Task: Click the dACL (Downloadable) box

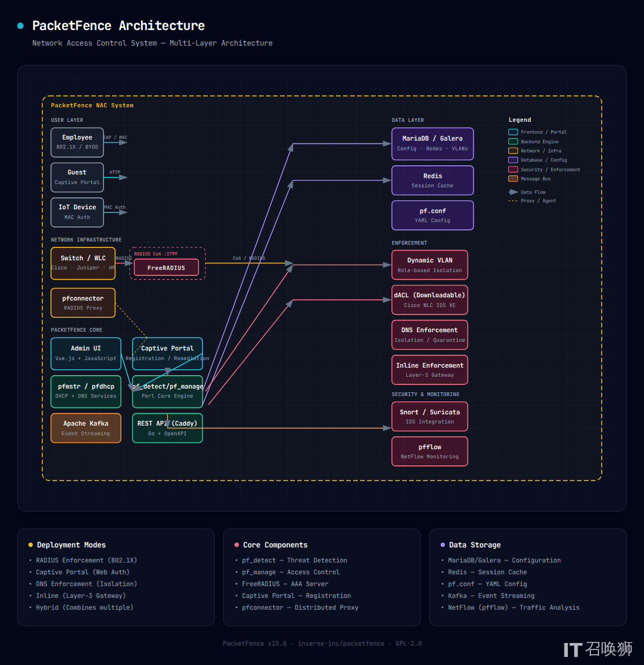Action: (x=430, y=299)
